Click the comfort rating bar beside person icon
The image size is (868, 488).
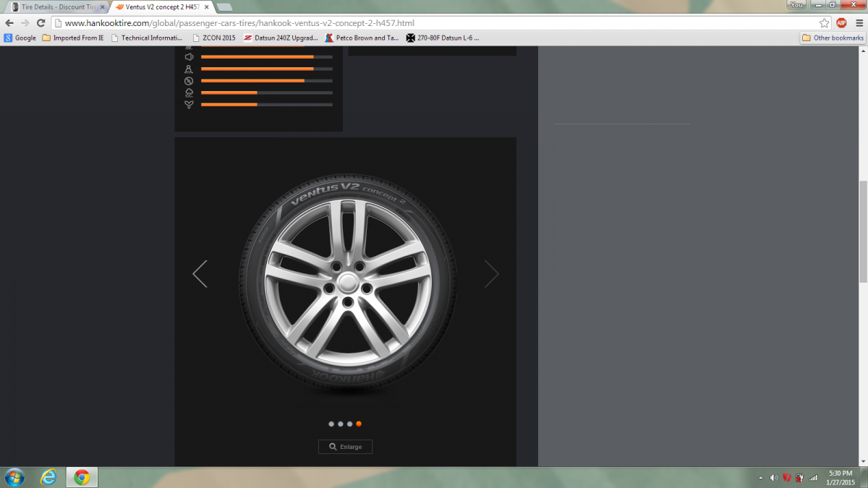tap(267, 69)
